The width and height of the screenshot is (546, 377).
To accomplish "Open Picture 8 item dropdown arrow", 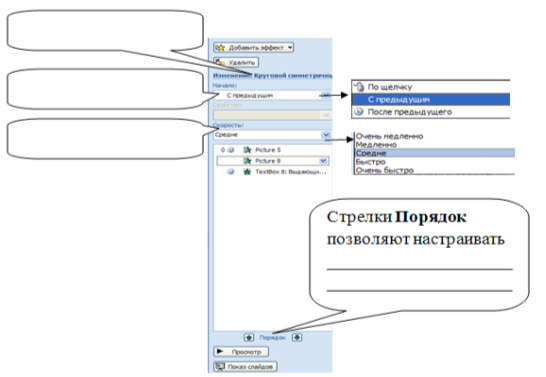I will point(323,161).
